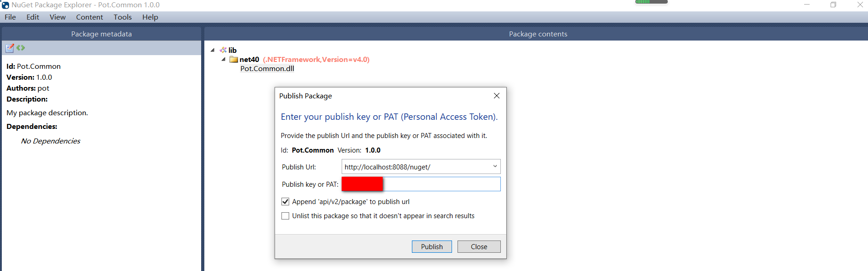Select Pot.Common.dll in package contents
Viewport: 868px width, 271px height.
pyautogui.click(x=267, y=69)
